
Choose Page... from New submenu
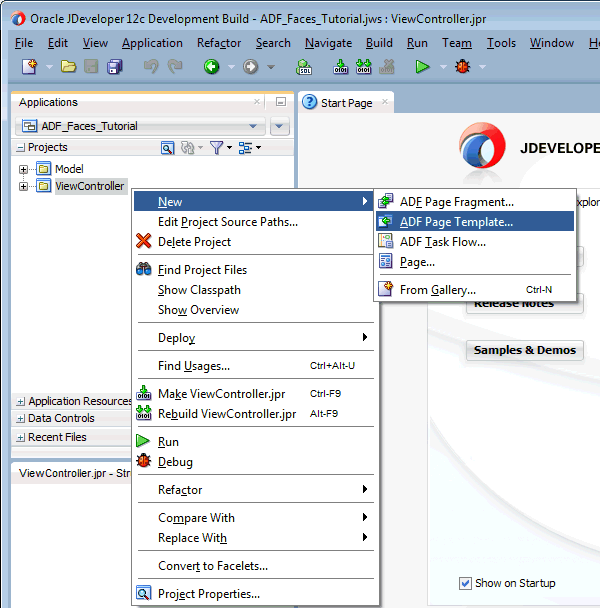point(475,262)
